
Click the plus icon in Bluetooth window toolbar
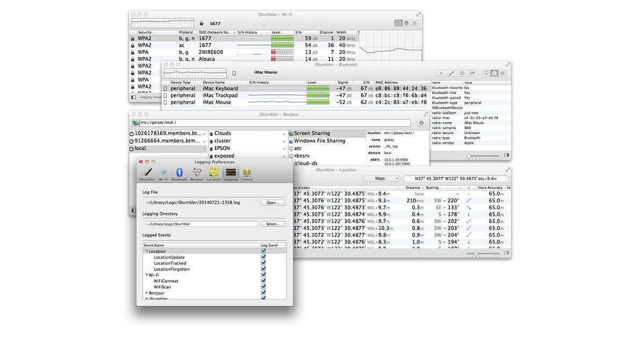(441, 73)
